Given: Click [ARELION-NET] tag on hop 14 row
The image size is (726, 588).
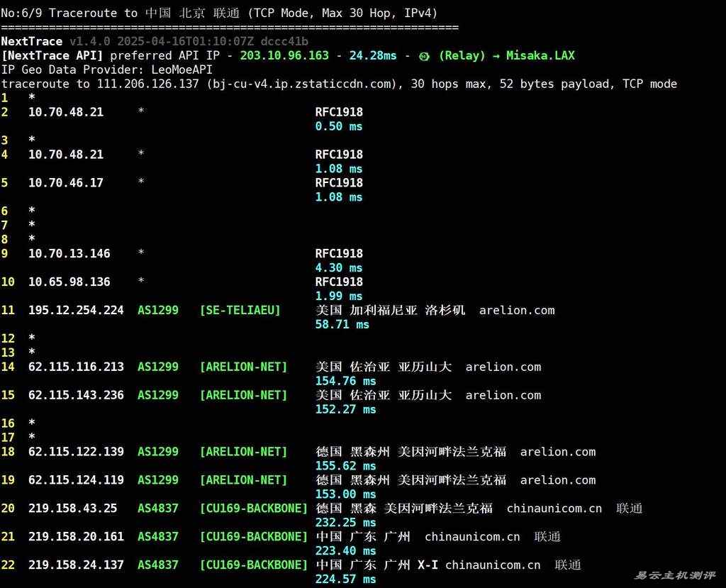Looking at the screenshot, I should coord(244,367).
